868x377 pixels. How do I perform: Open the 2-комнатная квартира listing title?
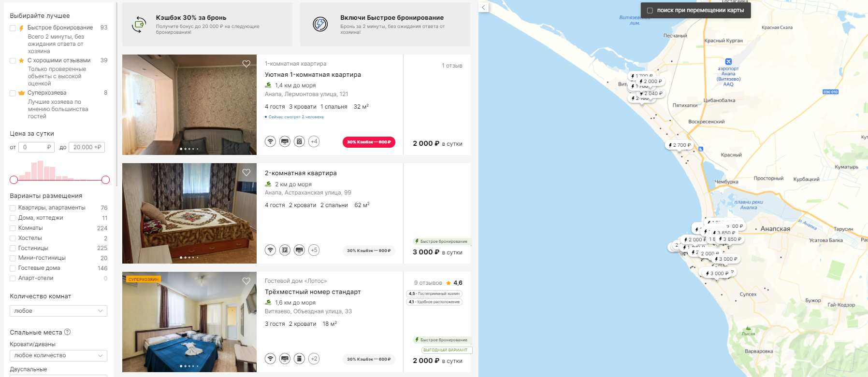point(301,173)
